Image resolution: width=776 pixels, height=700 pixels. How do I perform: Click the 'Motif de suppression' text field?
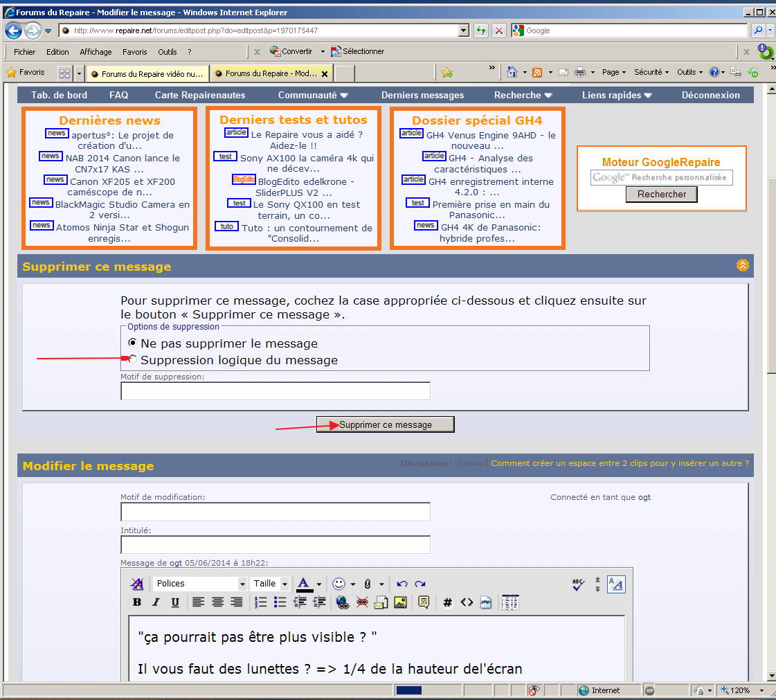[x=275, y=391]
